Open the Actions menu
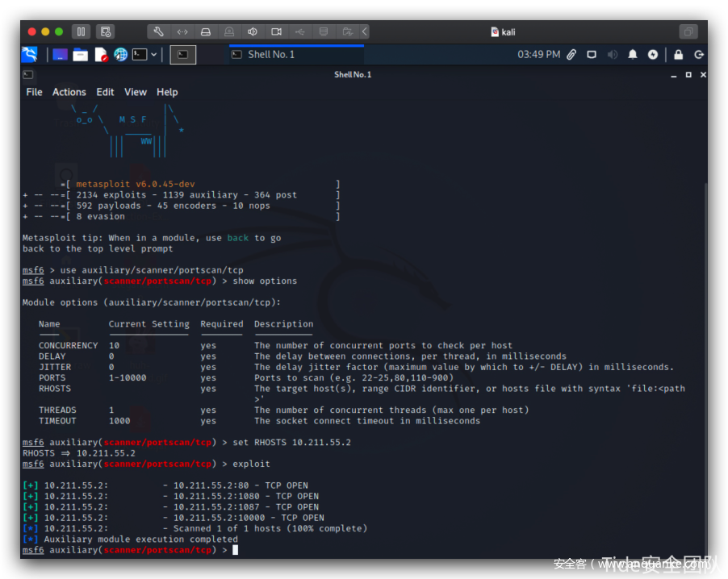The height and width of the screenshot is (579, 728). pyautogui.click(x=69, y=92)
